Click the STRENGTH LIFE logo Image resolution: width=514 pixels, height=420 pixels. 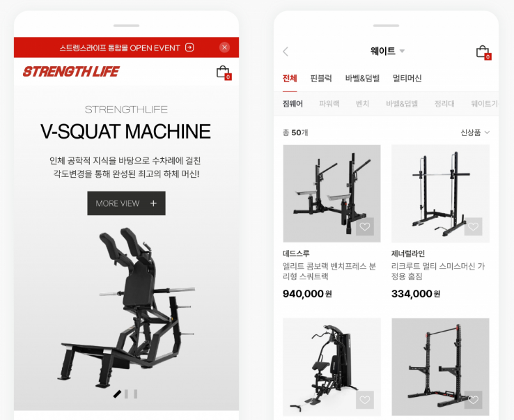[x=71, y=72]
